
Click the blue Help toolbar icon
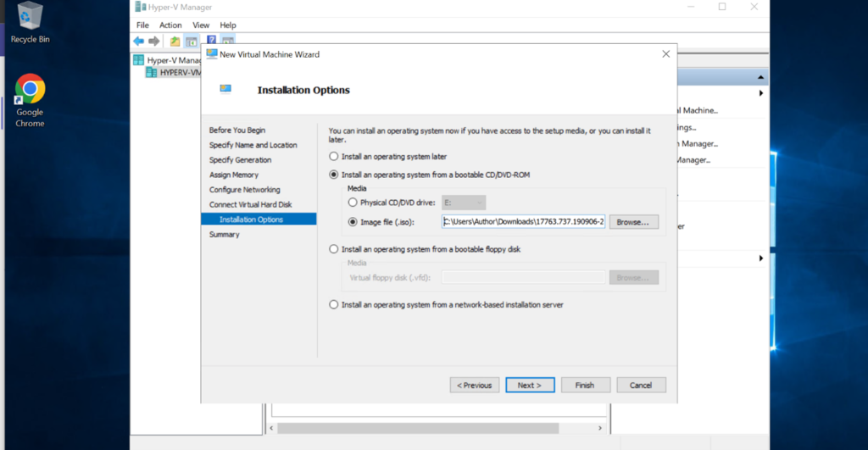point(211,41)
